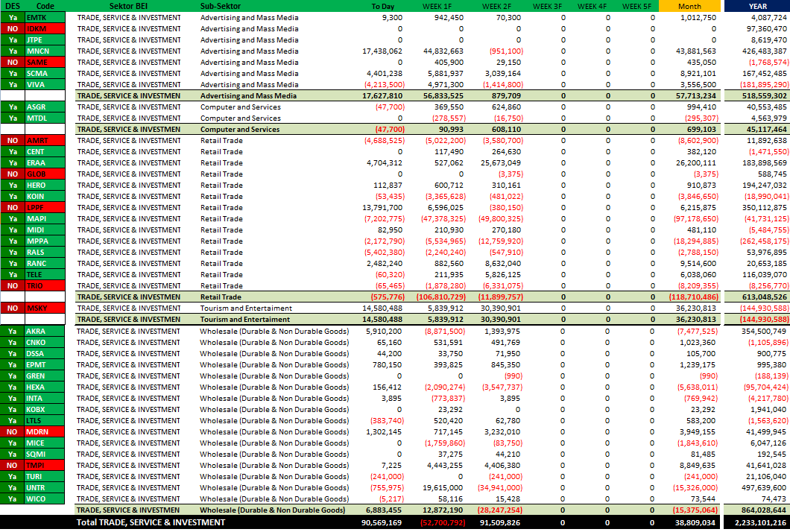Select the AKRA code cell

click(45, 331)
